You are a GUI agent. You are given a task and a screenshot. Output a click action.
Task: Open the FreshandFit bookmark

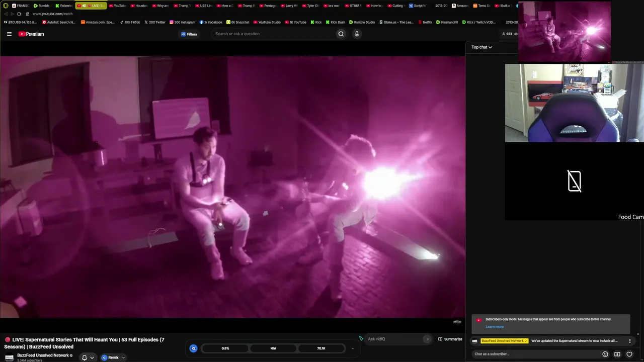pos(447,22)
